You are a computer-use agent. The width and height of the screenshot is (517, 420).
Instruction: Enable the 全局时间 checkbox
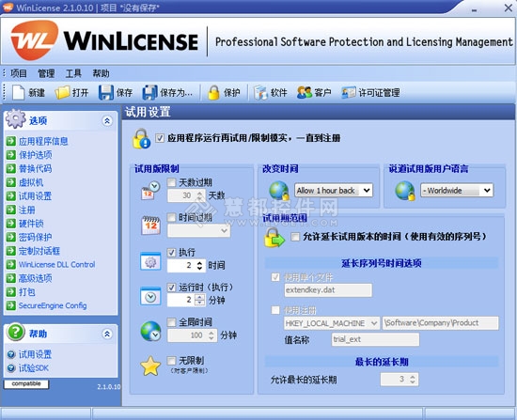(171, 322)
